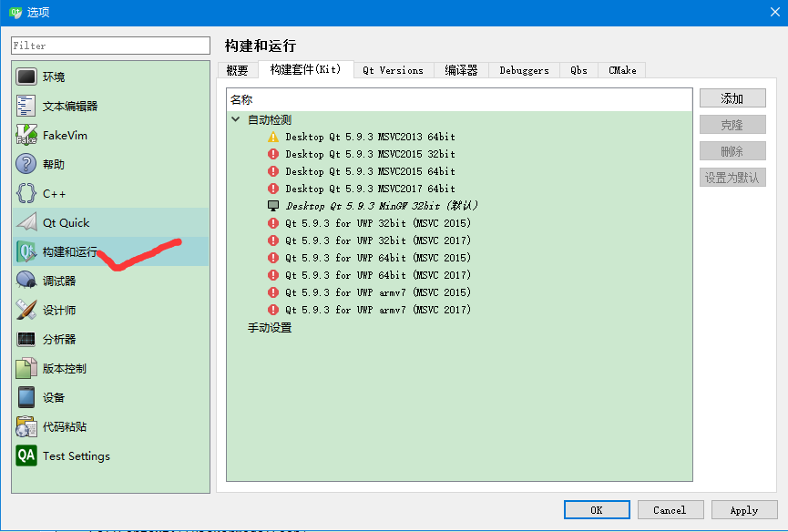The image size is (788, 532).
Task: Select the 文本编辑器 category icon
Action: [x=26, y=106]
